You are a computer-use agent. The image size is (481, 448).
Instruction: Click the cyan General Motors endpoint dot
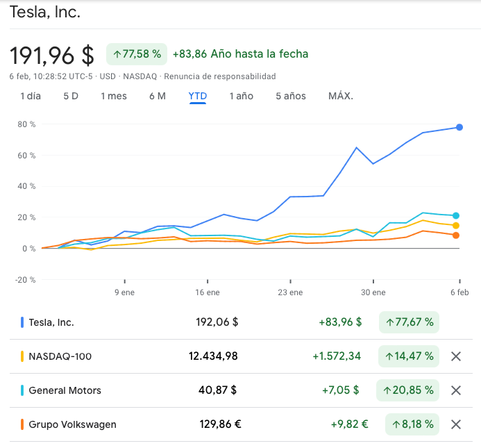pos(456,216)
